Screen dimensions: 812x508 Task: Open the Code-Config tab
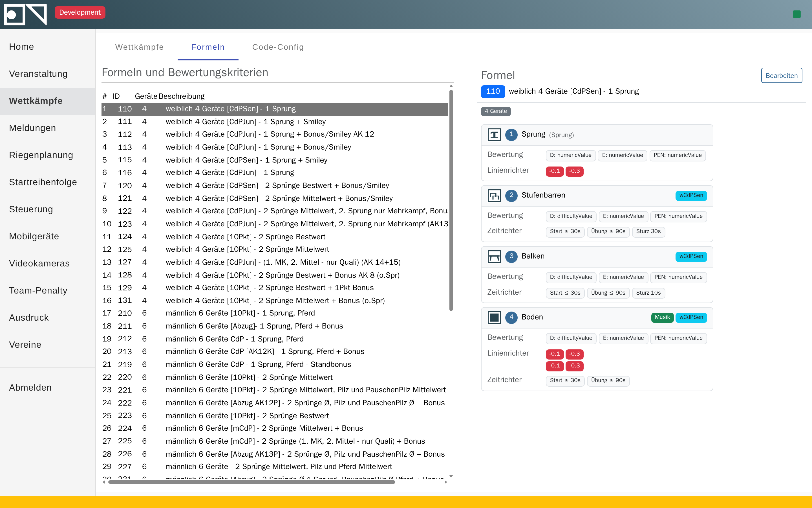278,47
